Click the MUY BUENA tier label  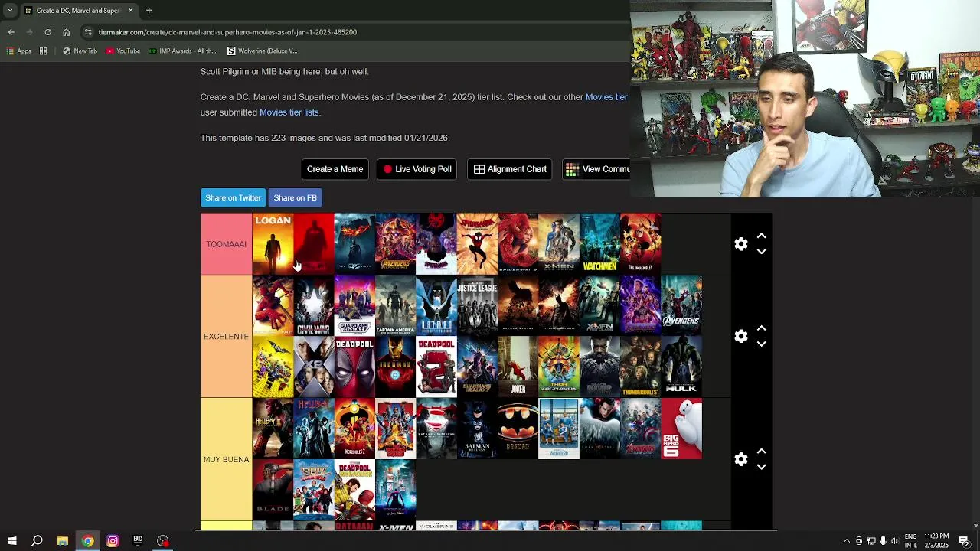pos(226,459)
